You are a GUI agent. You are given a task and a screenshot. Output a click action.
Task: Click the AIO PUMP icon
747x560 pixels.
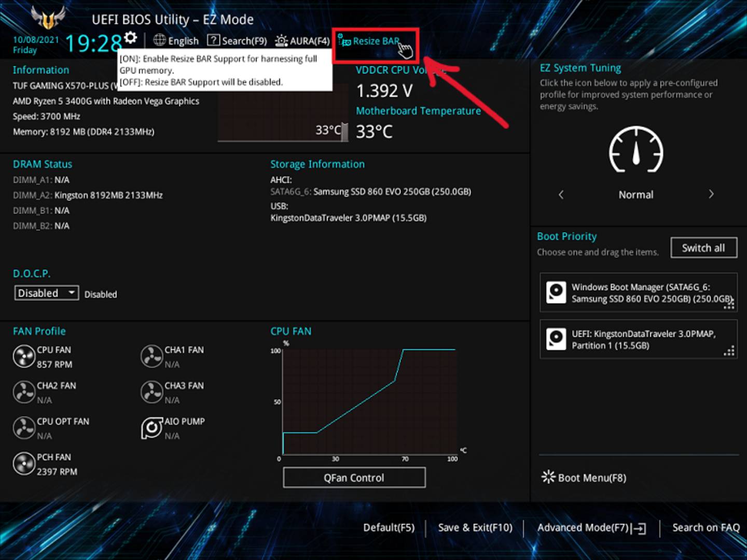pos(152,428)
